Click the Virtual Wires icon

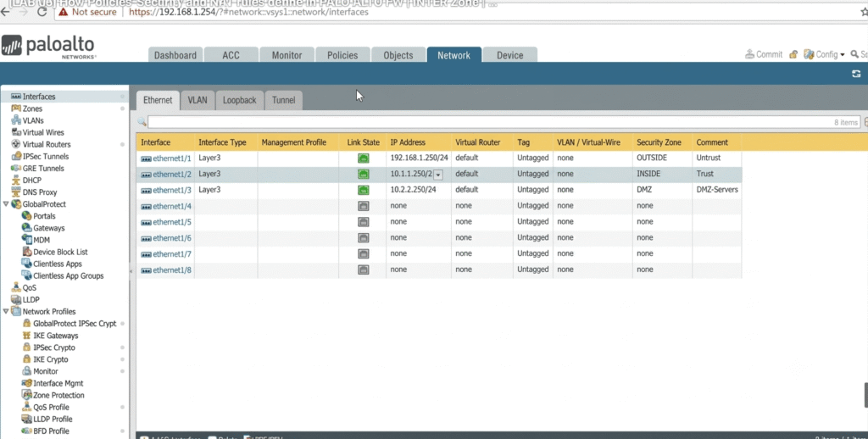tap(16, 132)
